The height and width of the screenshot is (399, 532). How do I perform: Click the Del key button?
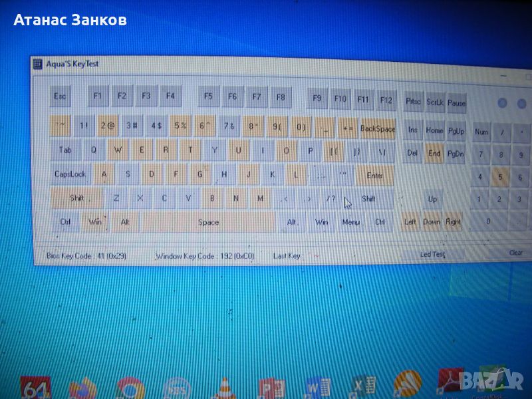pyautogui.click(x=412, y=153)
